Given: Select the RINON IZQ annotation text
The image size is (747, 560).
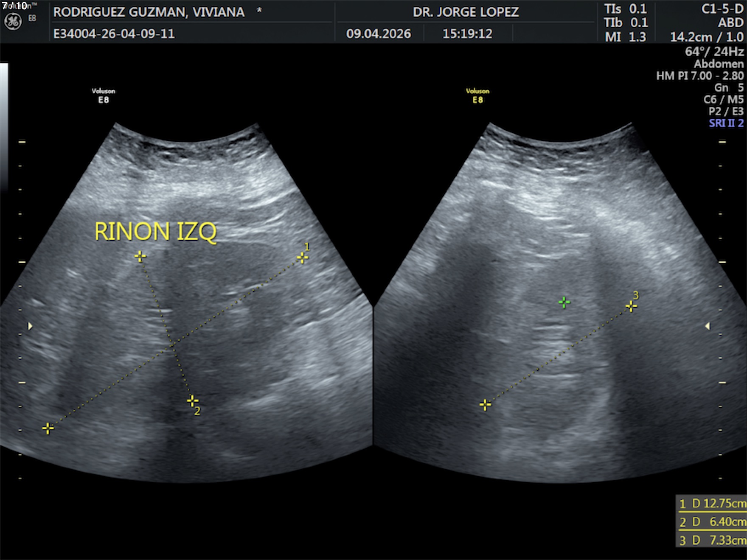Looking at the screenshot, I should (x=155, y=232).
